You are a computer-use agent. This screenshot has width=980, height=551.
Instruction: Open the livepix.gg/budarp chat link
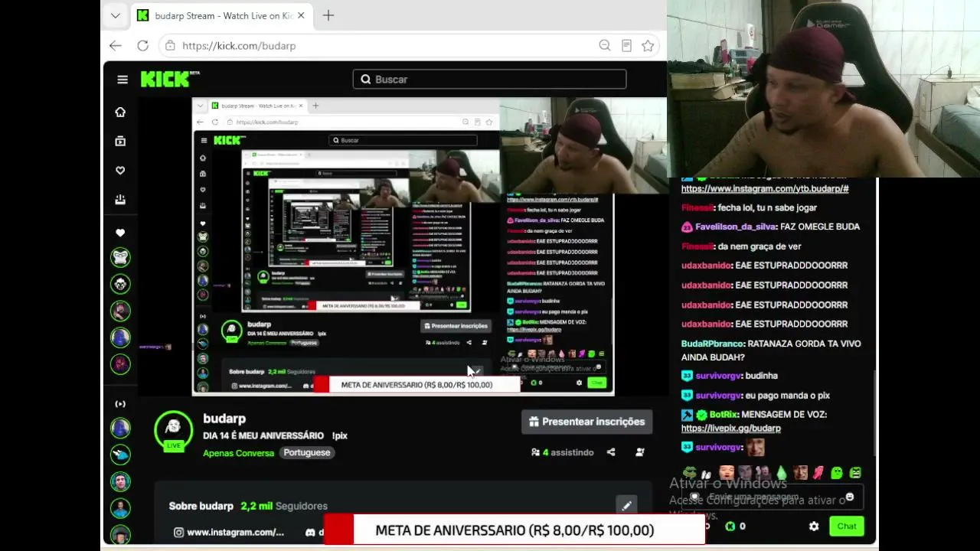(x=731, y=429)
